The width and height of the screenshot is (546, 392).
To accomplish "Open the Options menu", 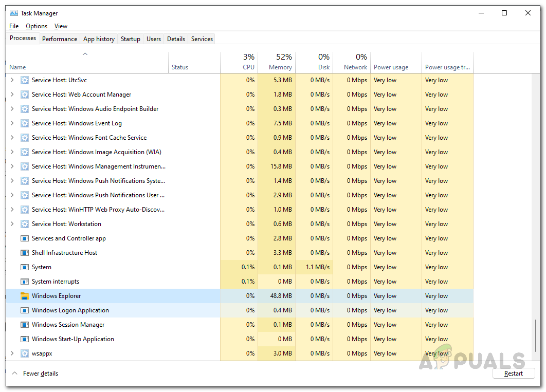I will tap(37, 26).
